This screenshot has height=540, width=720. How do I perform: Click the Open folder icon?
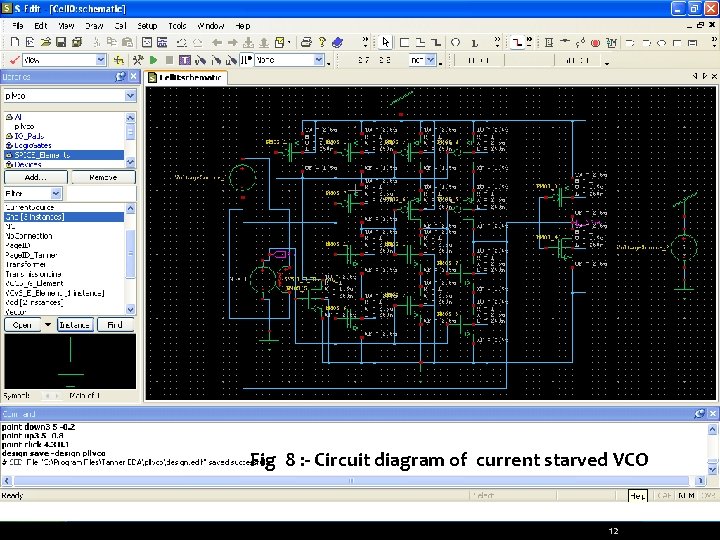coord(45,42)
